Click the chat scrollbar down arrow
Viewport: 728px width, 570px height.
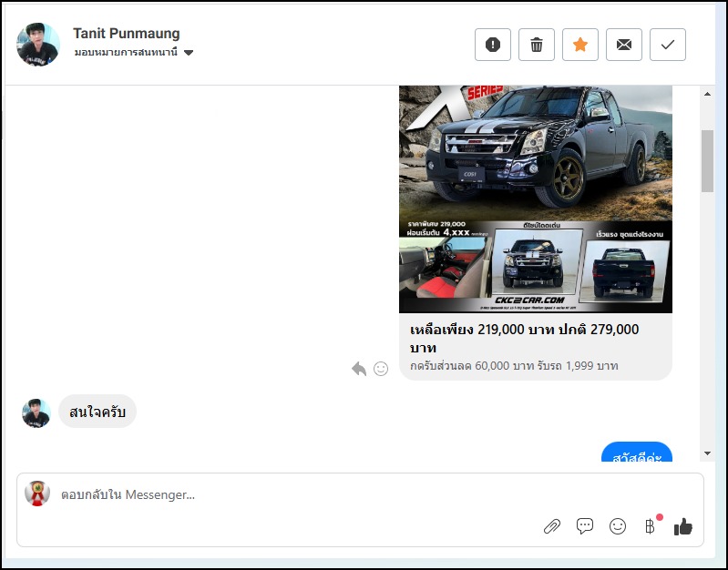tap(707, 453)
